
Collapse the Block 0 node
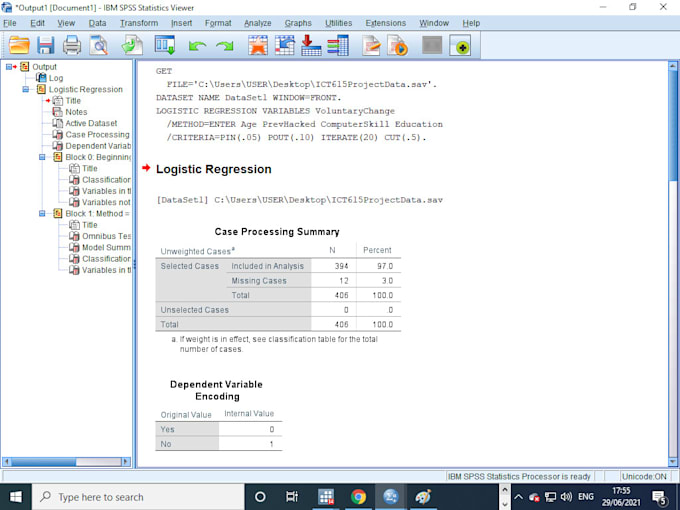(x=42, y=157)
